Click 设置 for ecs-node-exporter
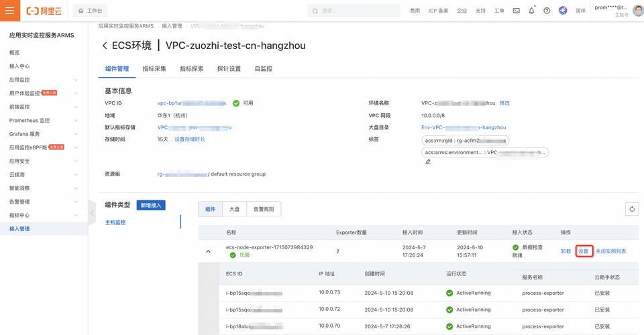Viewport: 644px width, 335px height. click(584, 251)
